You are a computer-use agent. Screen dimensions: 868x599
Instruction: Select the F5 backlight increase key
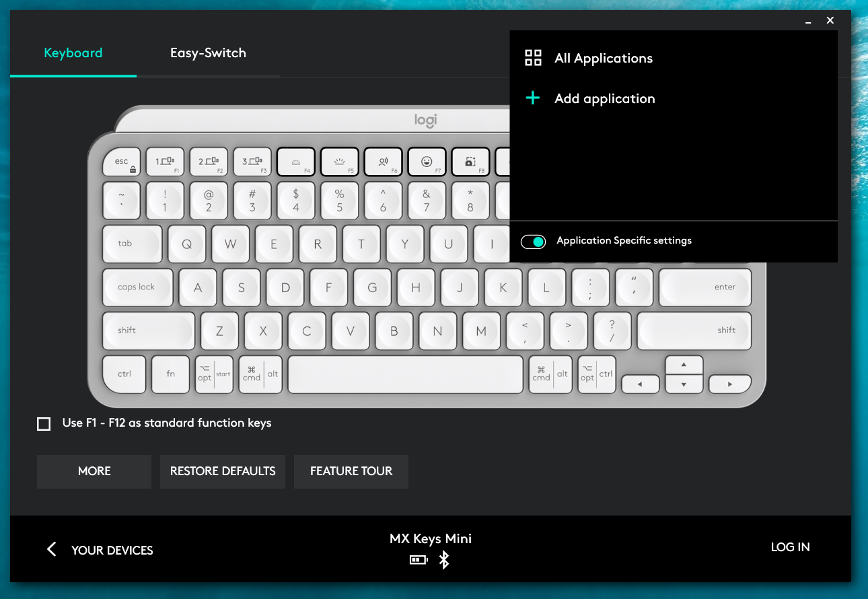tap(340, 162)
